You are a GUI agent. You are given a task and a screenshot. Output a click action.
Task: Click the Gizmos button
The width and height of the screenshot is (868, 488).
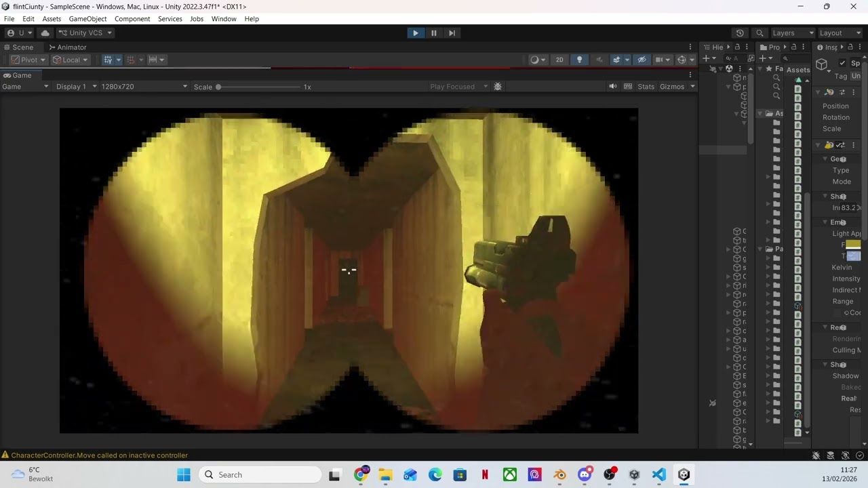(672, 87)
